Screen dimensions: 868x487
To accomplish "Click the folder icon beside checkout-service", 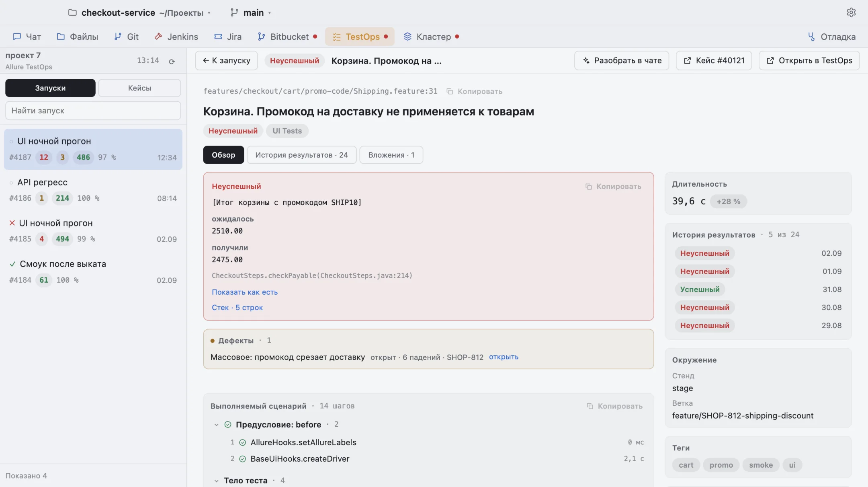I will tap(72, 12).
